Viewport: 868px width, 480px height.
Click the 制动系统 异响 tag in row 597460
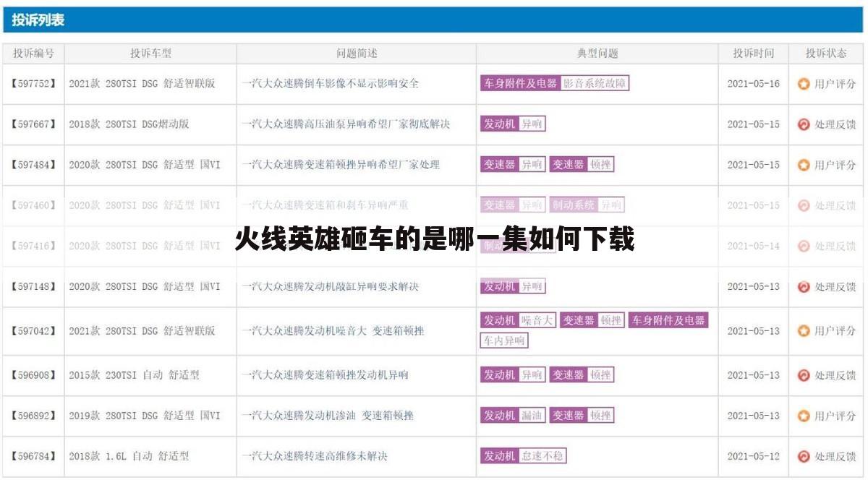[x=587, y=205]
